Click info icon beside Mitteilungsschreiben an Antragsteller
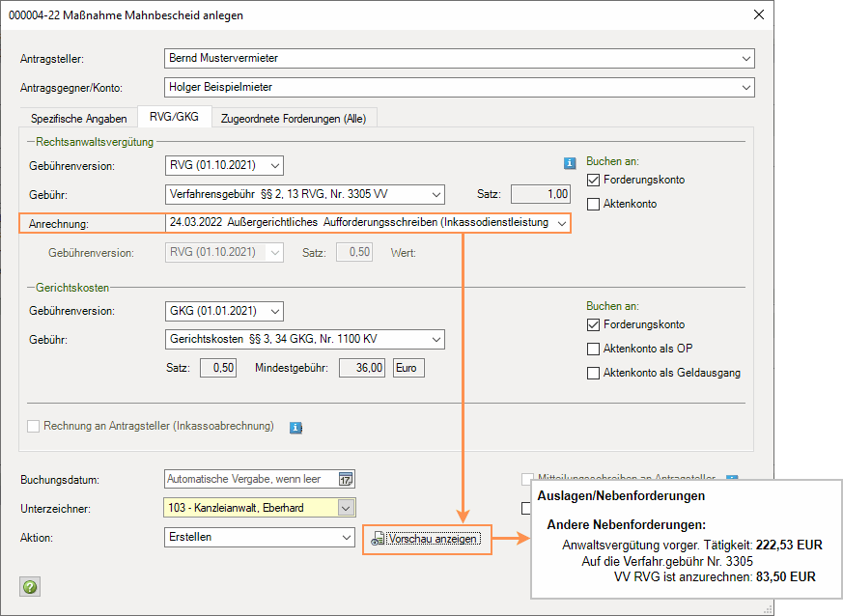Screen dimensions: 843x616 point(732,477)
